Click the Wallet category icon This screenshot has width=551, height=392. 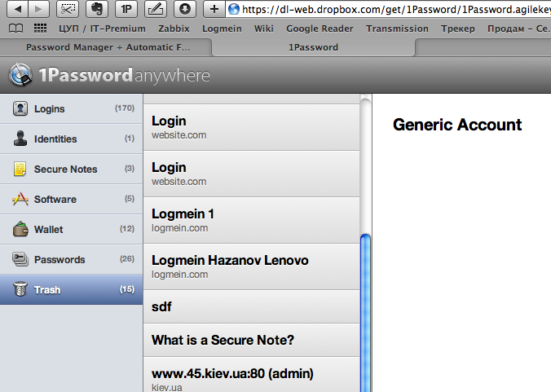(20, 229)
